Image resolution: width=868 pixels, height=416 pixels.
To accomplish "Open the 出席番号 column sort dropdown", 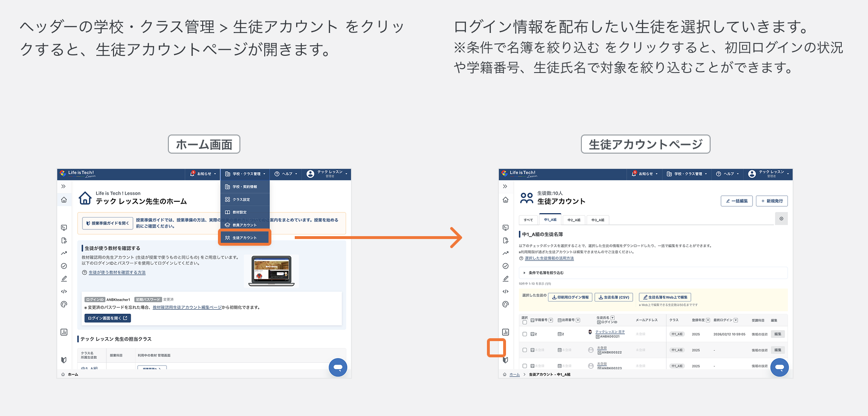I will (x=578, y=320).
